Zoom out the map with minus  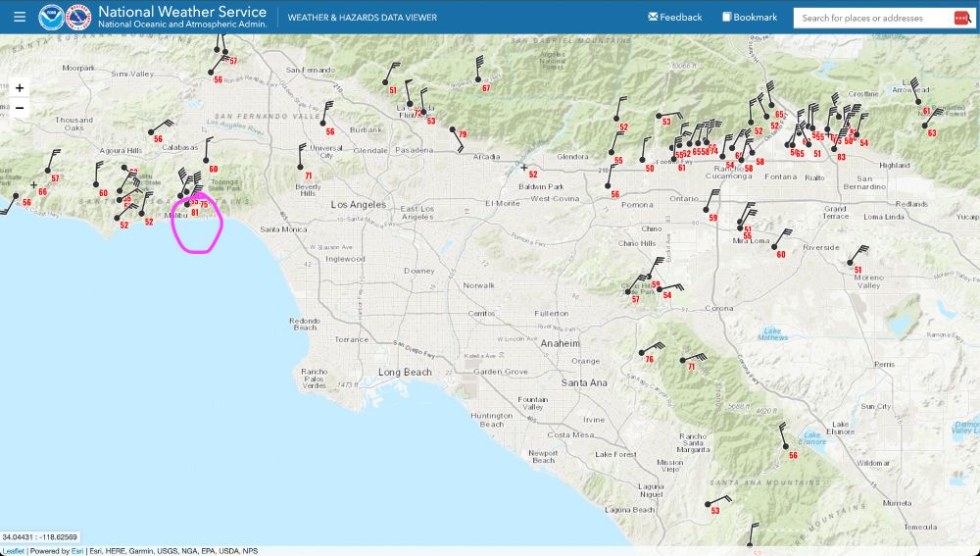tap(20, 108)
